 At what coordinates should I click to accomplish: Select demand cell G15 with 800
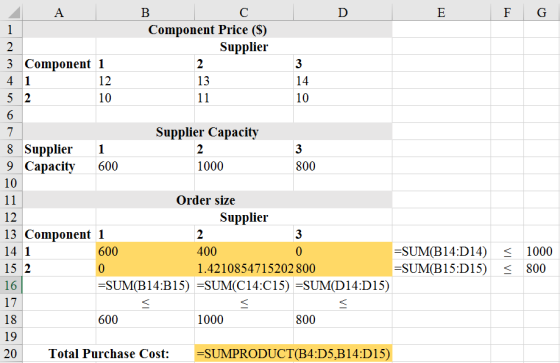pyautogui.click(x=542, y=268)
